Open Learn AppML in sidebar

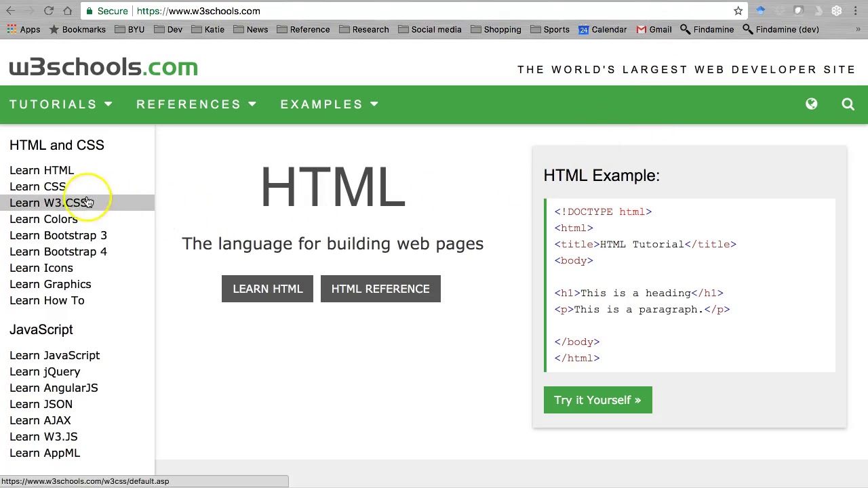tap(45, 453)
